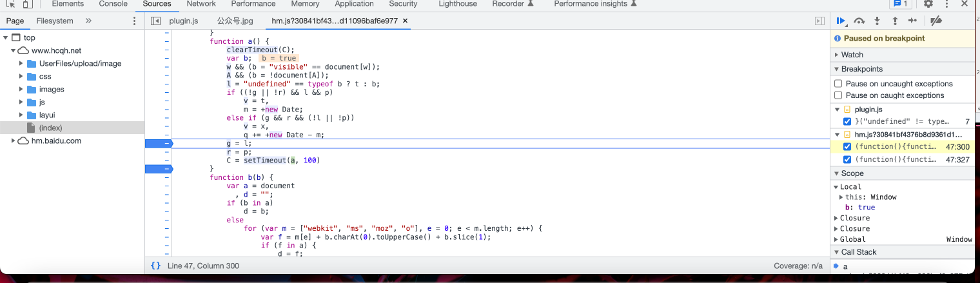Enable Pause on uncaught exceptions
Viewport: 980px width, 283px height.
[x=838, y=84]
